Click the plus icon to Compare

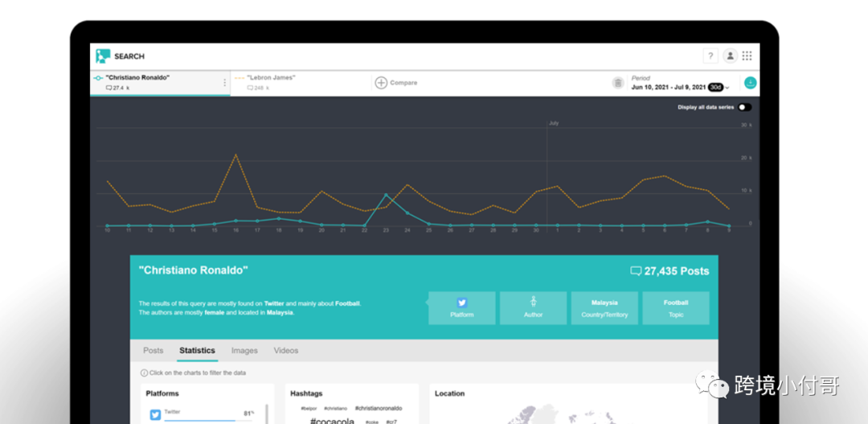381,83
